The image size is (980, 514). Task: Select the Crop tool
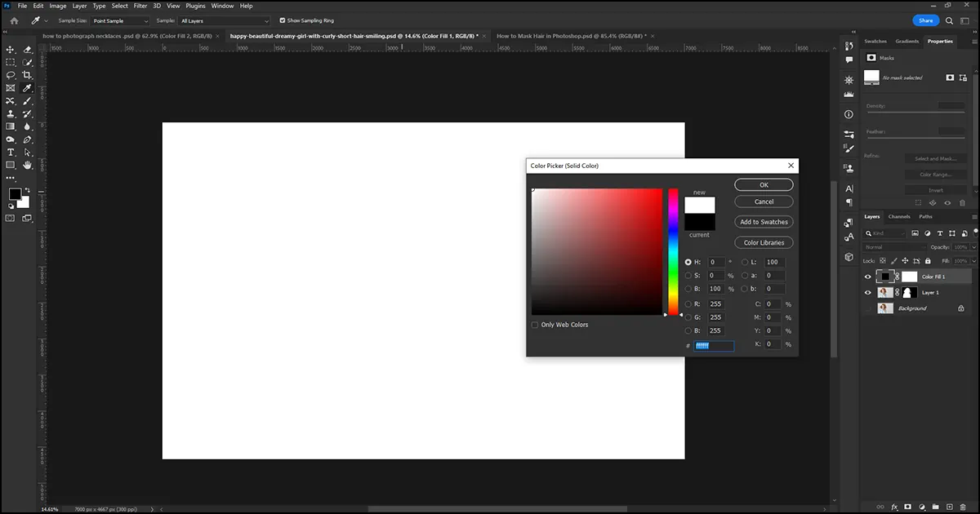pyautogui.click(x=27, y=76)
